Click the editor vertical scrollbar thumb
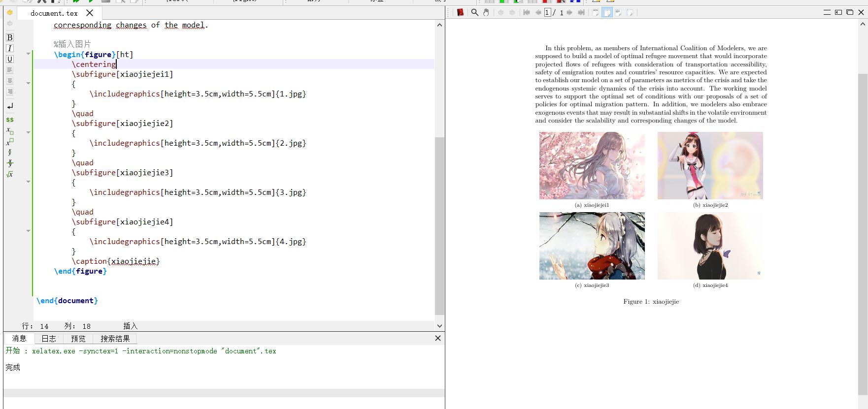868x409 pixels. pos(439,226)
